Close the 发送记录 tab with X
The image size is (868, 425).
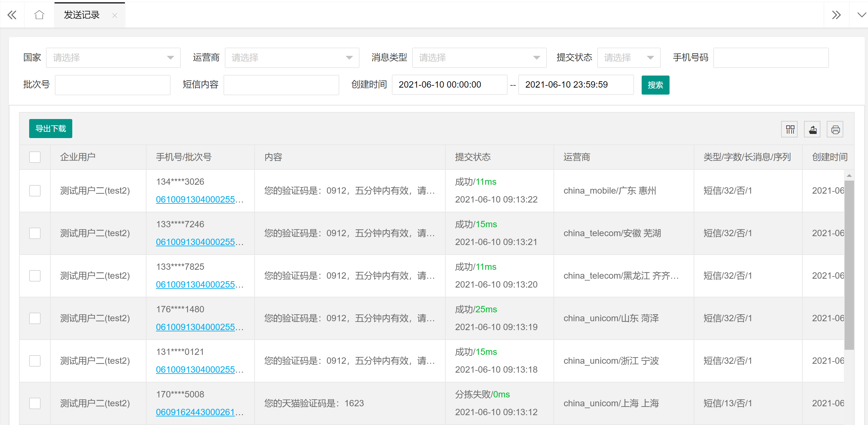(x=114, y=15)
